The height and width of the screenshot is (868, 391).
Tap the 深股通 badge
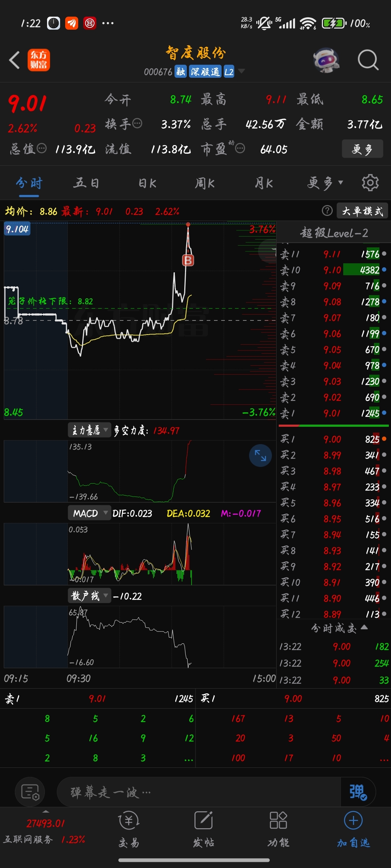205,72
